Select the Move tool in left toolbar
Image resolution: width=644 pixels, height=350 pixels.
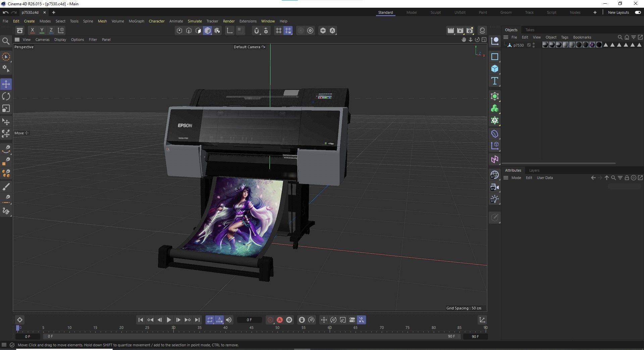coord(6,84)
